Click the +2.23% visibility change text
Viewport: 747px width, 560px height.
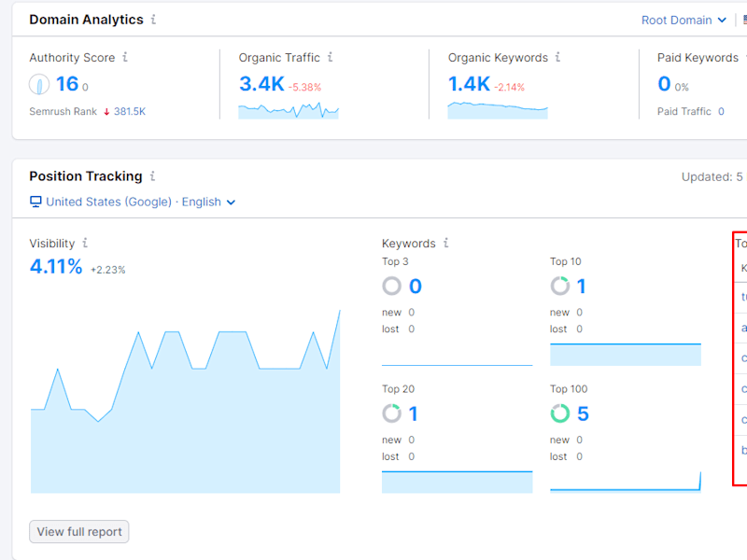[108, 270]
